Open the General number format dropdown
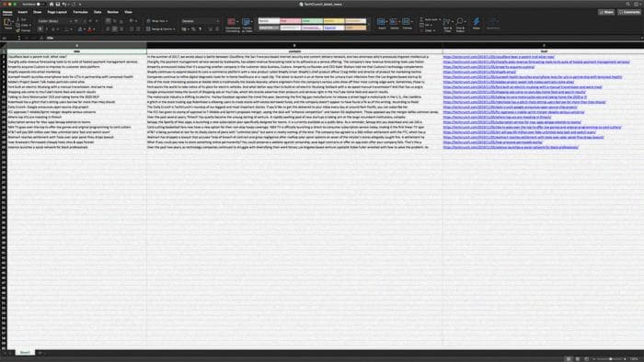 (x=201, y=21)
